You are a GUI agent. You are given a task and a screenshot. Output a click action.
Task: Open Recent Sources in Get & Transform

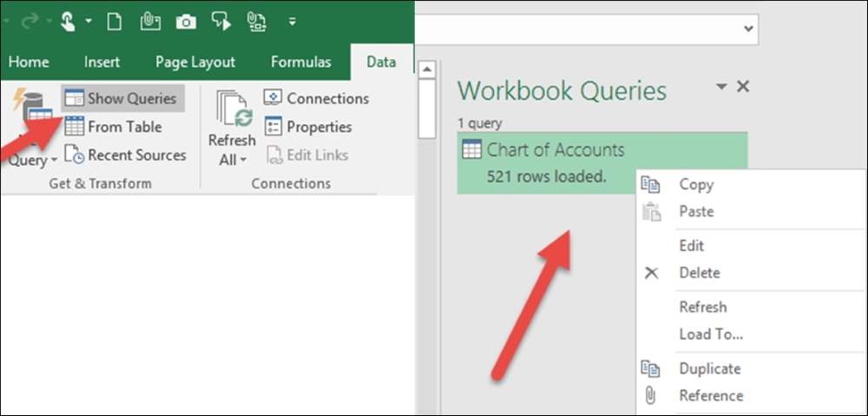coord(126,155)
